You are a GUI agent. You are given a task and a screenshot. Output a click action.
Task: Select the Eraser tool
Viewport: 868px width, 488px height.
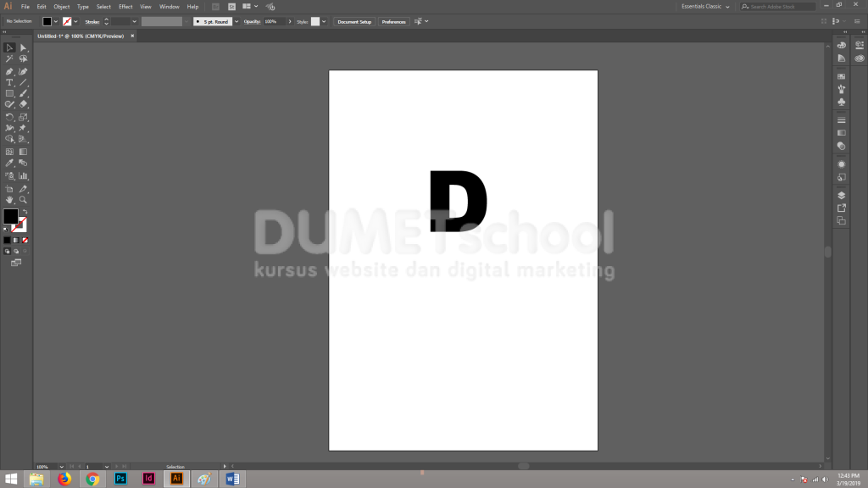coord(23,104)
